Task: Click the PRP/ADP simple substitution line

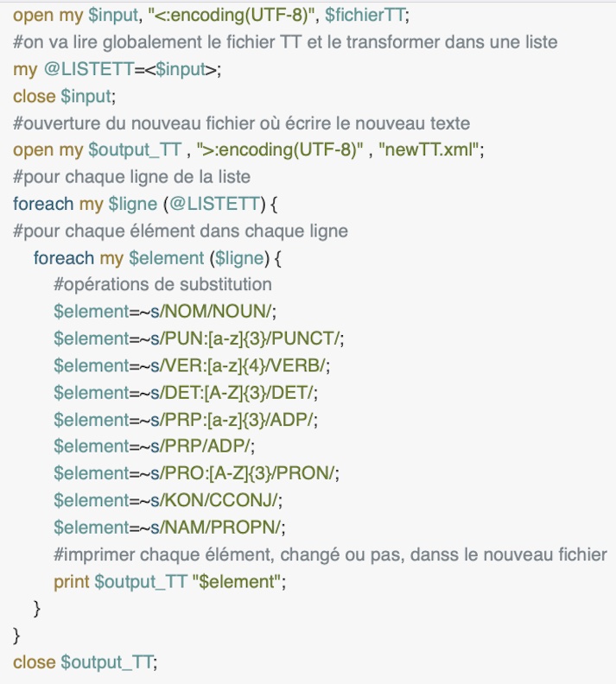Action: tap(155, 446)
